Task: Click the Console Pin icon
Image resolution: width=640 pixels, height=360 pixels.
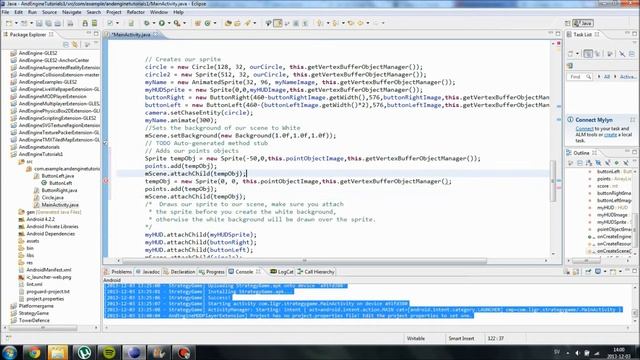Action: coord(588,271)
